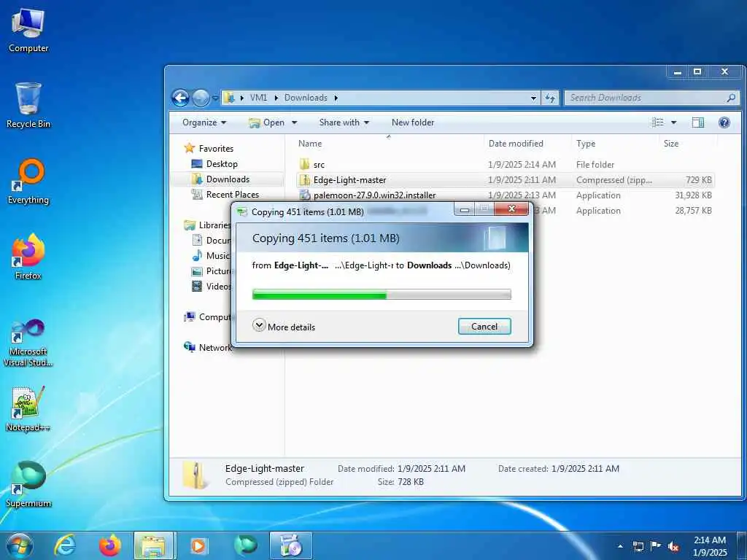Close the copying dialog window
The image size is (747, 560).
pyautogui.click(x=511, y=209)
